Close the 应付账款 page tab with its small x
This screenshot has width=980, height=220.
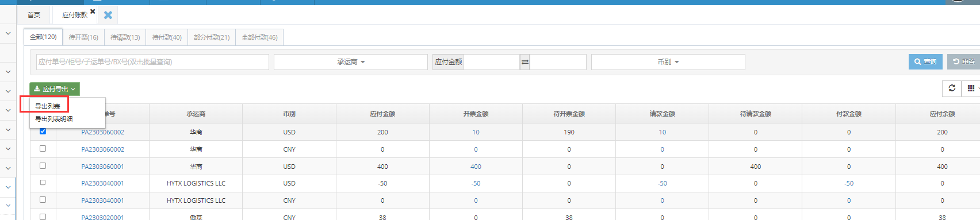pos(93,11)
